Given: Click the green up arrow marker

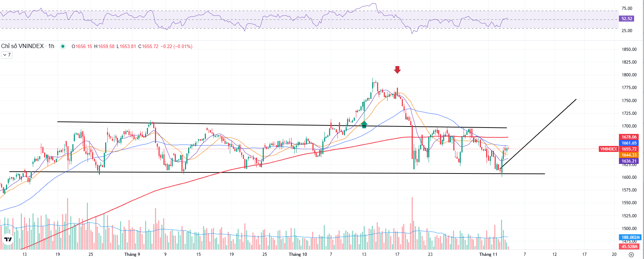Looking at the screenshot, I should pyautogui.click(x=364, y=124).
